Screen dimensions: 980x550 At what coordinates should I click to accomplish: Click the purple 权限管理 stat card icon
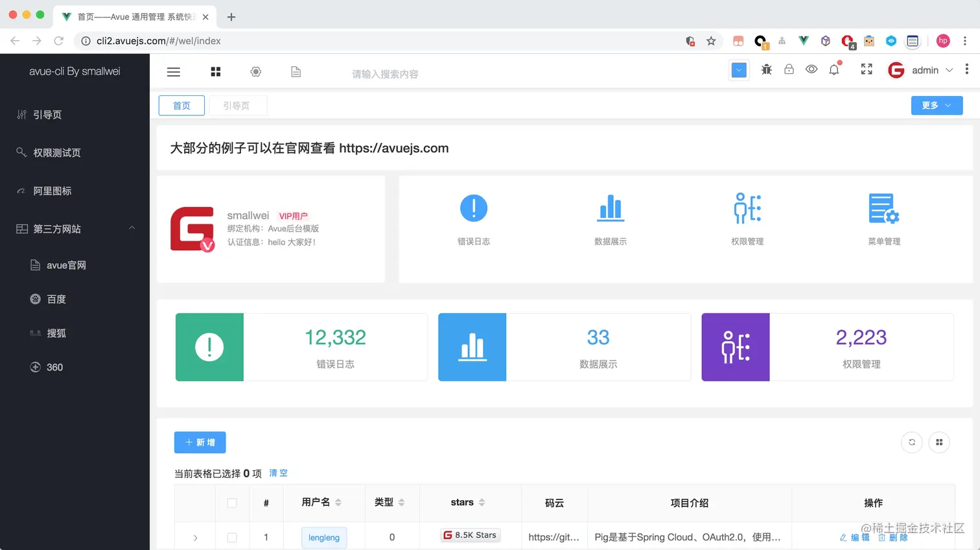[736, 347]
